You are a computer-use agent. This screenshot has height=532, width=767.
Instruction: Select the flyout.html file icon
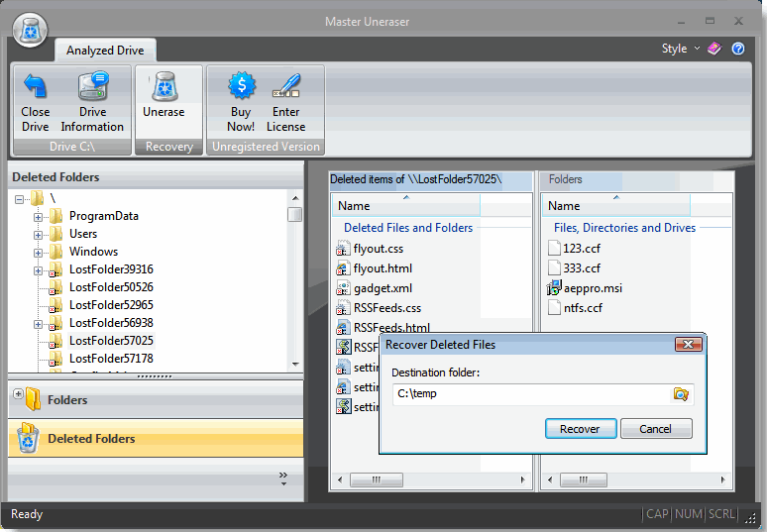tap(344, 268)
